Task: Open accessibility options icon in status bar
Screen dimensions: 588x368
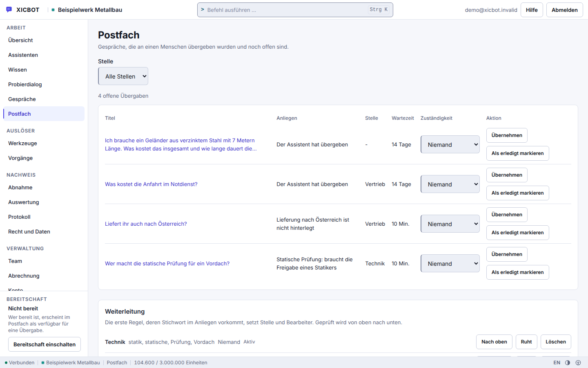Action: point(578,363)
